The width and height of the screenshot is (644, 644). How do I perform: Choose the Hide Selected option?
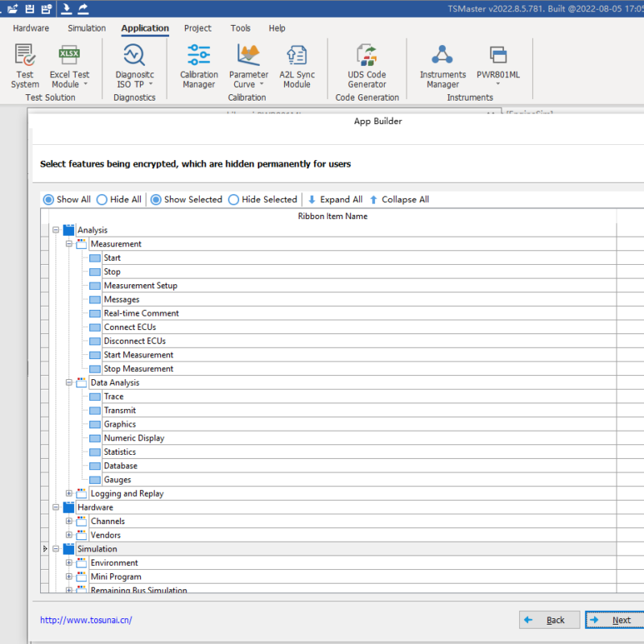click(234, 200)
